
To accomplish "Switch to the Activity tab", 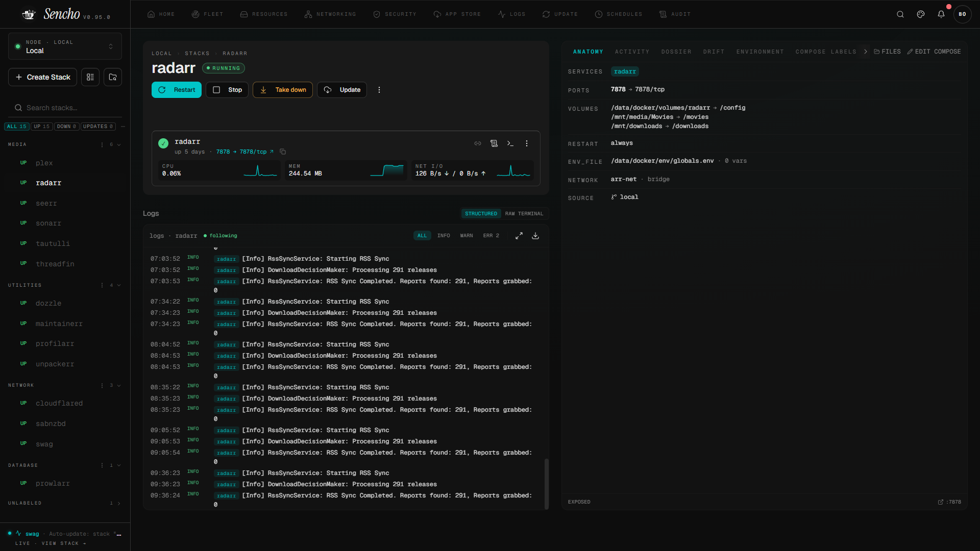I will [x=632, y=52].
